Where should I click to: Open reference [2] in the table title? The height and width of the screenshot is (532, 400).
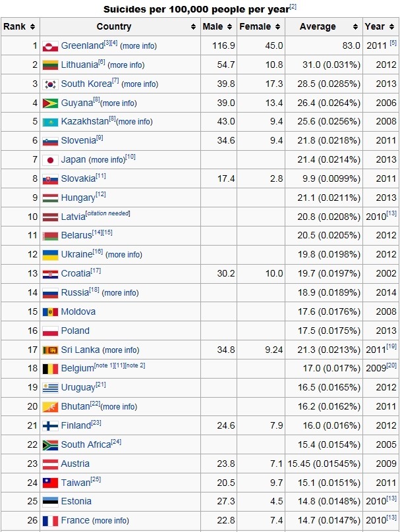[294, 7]
